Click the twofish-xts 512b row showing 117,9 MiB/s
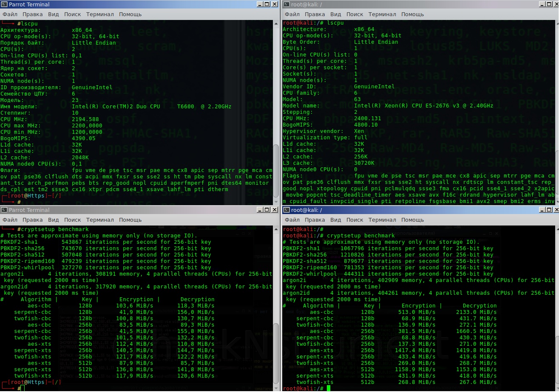 tap(114, 376)
